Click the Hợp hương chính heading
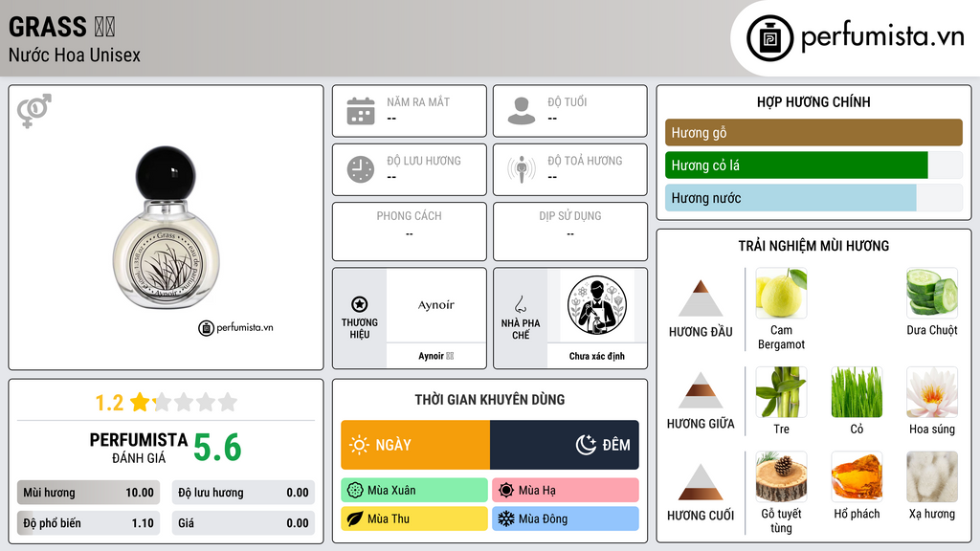This screenshot has width=980, height=551. click(813, 101)
